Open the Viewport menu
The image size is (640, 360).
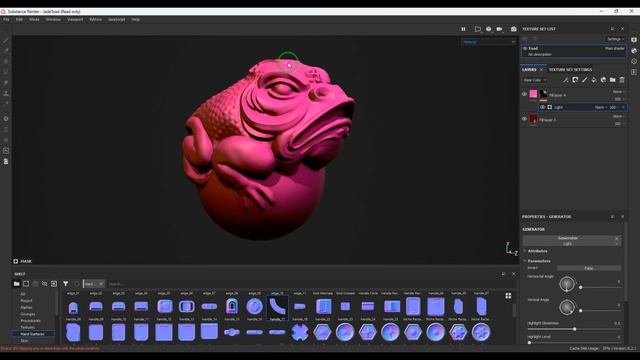75,19
